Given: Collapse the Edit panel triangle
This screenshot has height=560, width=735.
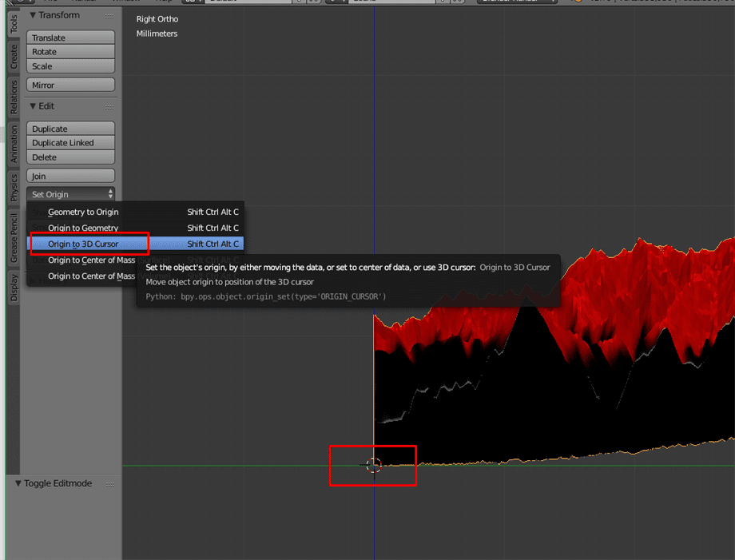Looking at the screenshot, I should (33, 106).
